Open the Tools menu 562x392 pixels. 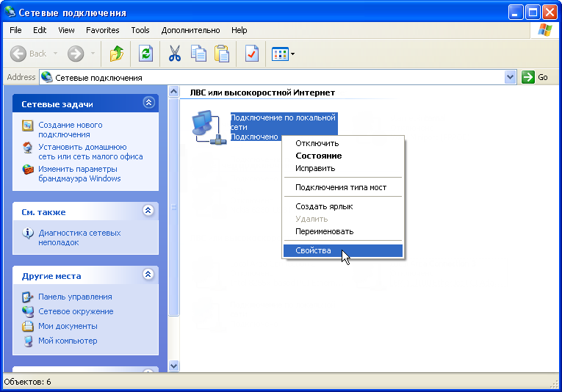[140, 30]
